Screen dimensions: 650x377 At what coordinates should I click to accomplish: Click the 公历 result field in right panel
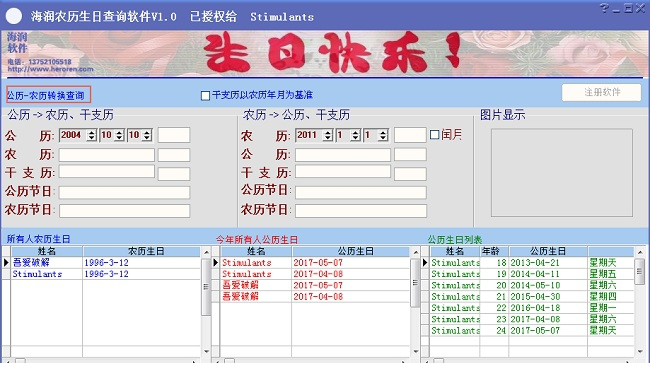click(x=343, y=155)
